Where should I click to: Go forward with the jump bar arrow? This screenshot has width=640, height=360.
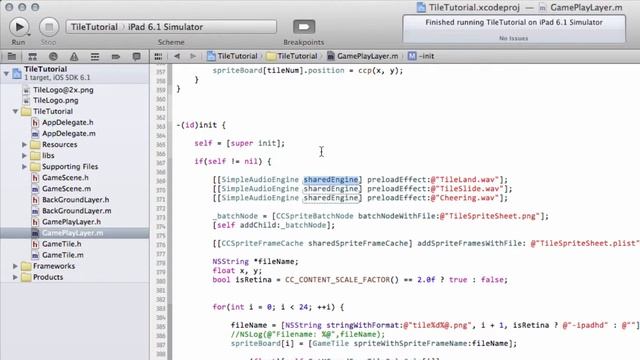(193, 56)
